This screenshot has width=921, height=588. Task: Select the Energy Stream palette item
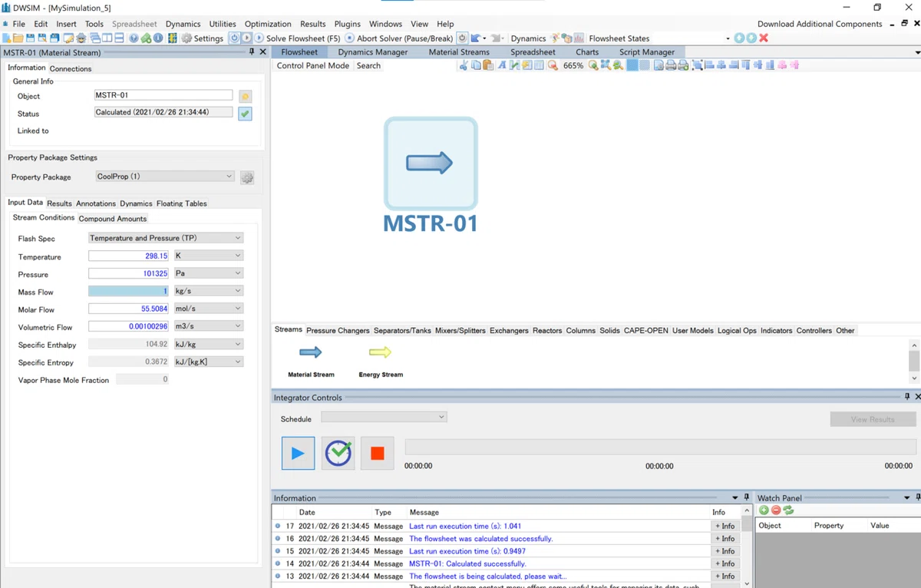coord(381,361)
